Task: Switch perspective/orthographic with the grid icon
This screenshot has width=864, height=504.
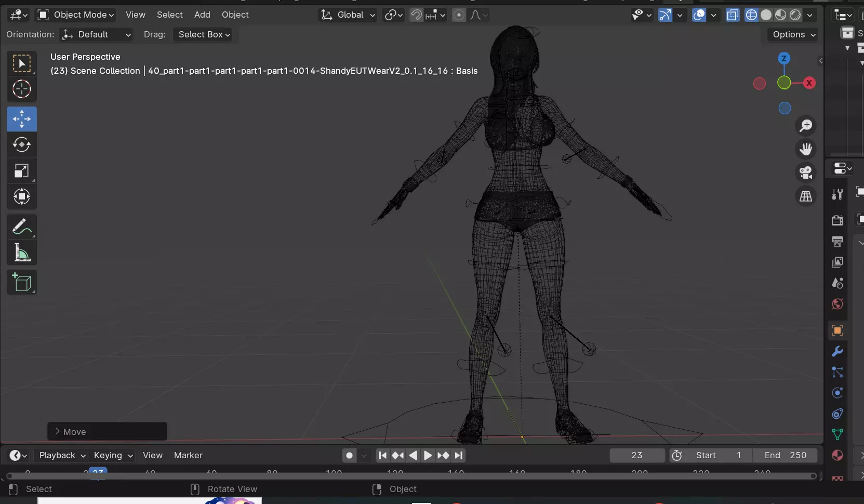Action: (806, 196)
